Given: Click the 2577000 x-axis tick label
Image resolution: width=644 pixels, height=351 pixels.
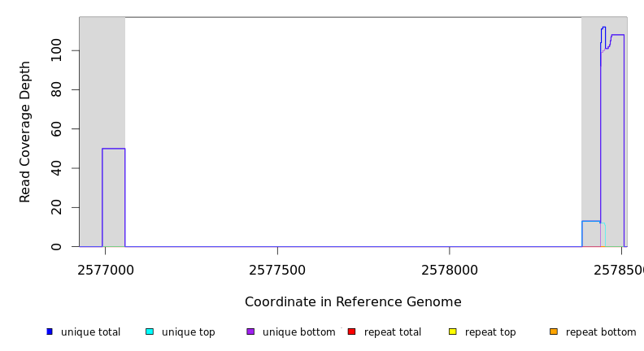Looking at the screenshot, I should click(106, 270).
